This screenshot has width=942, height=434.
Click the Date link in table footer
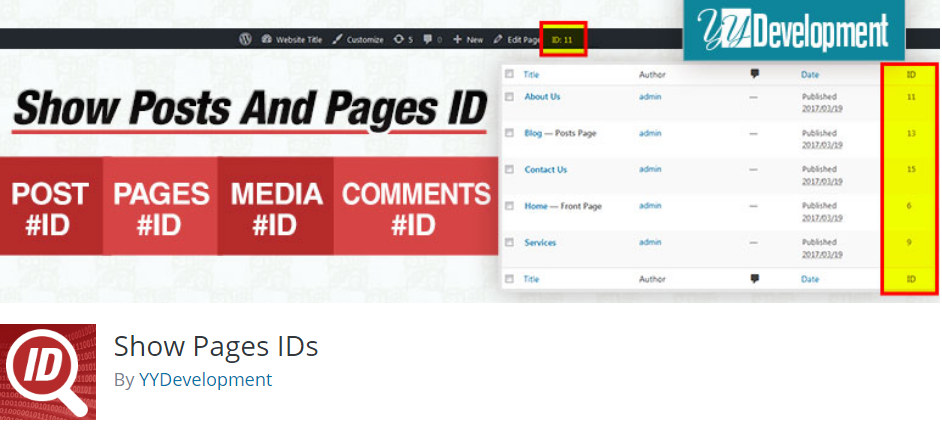pyautogui.click(x=810, y=279)
